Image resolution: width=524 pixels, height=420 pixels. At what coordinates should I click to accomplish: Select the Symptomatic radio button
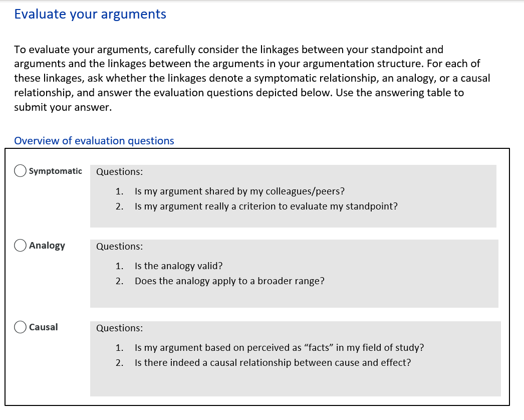[21, 171]
